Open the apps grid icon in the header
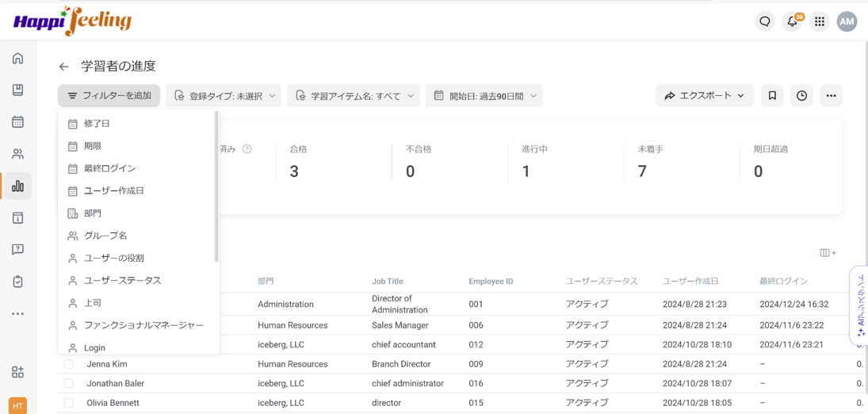This screenshot has width=868, height=414. click(x=820, y=21)
